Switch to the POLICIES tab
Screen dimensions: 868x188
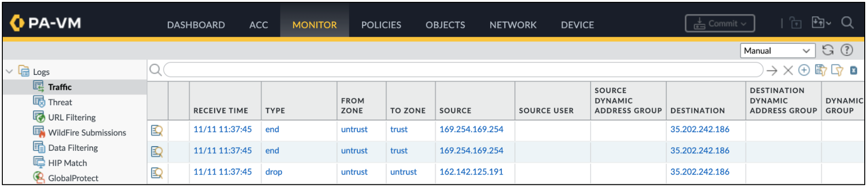click(x=381, y=25)
